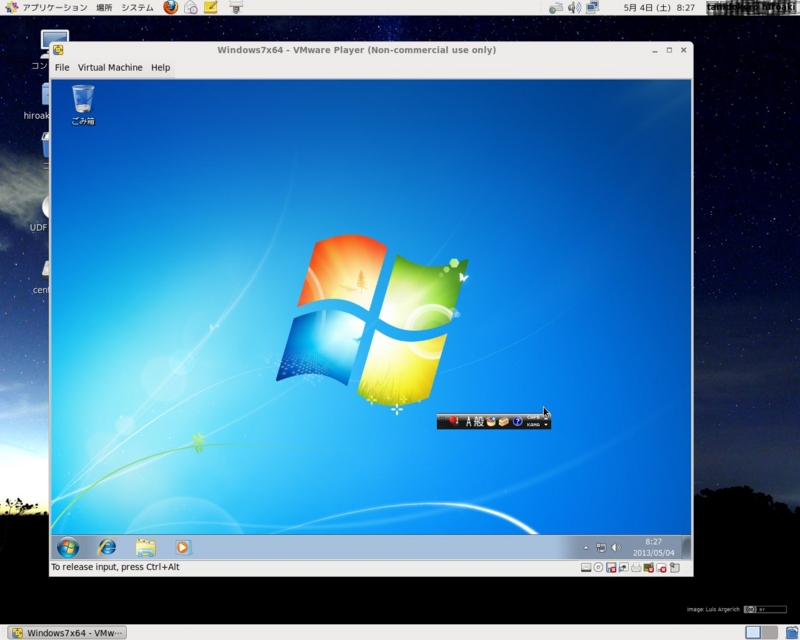800x640 pixels.
Task: Click the last VMware status bar icon
Action: tap(674, 568)
